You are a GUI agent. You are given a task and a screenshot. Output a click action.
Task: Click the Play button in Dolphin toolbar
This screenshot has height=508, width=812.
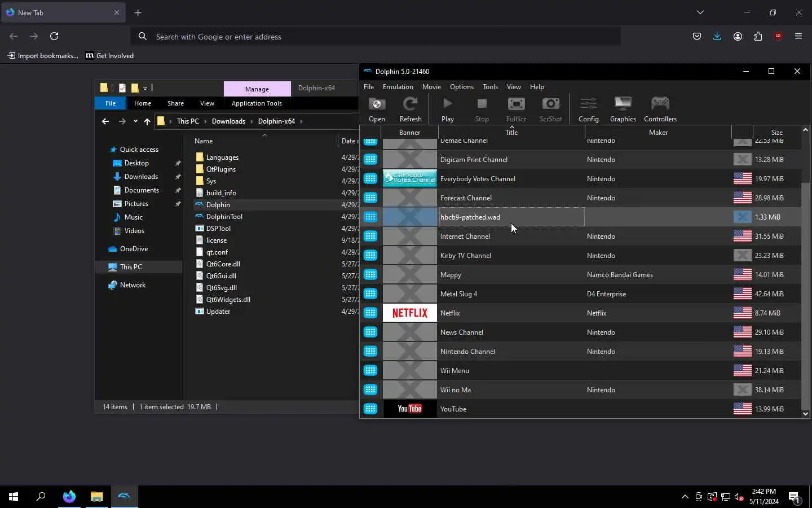(448, 110)
